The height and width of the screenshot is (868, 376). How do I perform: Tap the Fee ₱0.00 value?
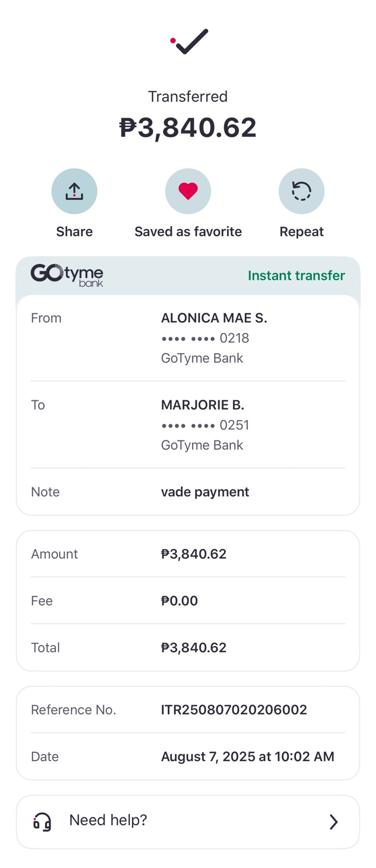point(180,601)
